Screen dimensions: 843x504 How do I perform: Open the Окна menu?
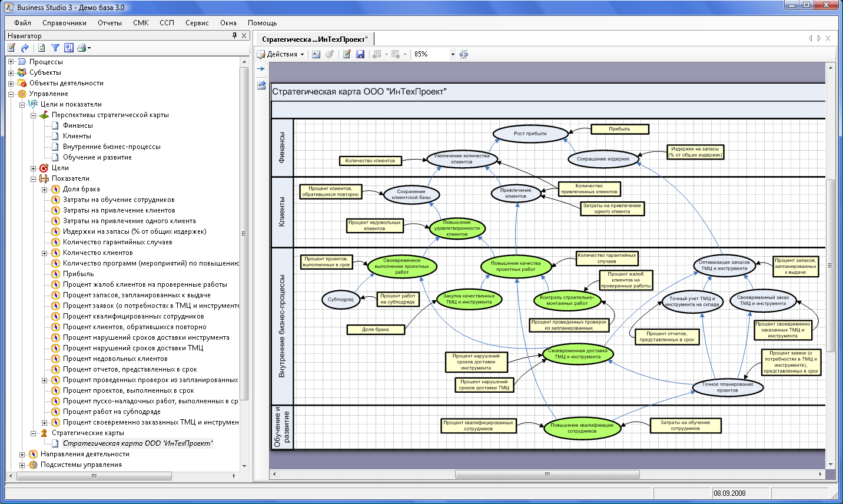pyautogui.click(x=228, y=23)
